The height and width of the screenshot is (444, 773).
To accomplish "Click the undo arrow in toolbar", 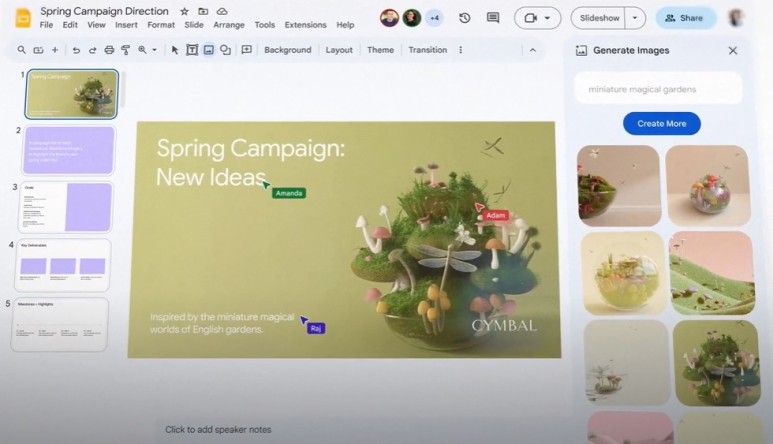I will pos(76,50).
